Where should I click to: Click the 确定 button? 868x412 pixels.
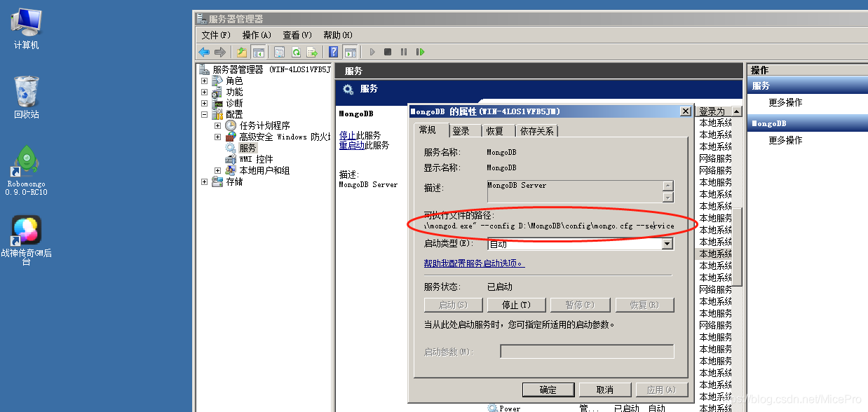click(x=548, y=390)
